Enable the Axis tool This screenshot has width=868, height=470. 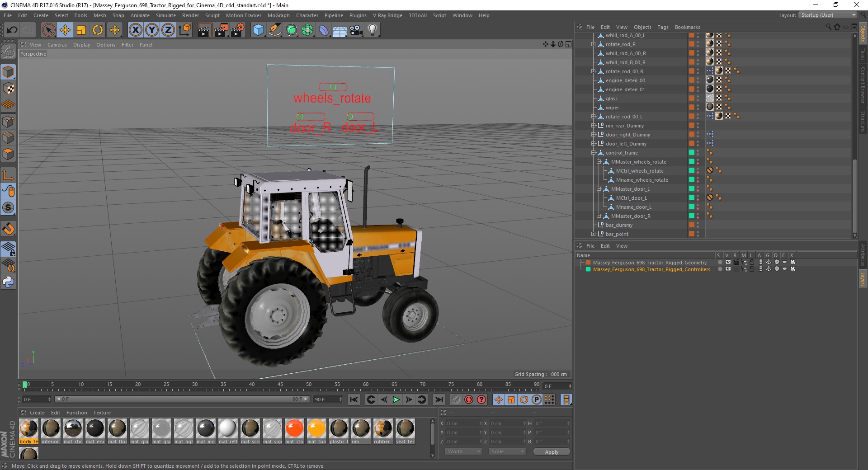(x=8, y=175)
